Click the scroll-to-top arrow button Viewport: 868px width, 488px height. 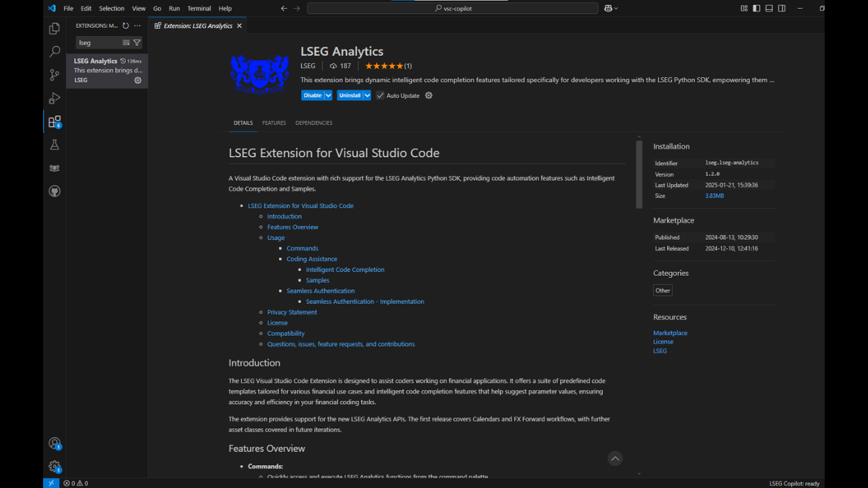coord(615,458)
